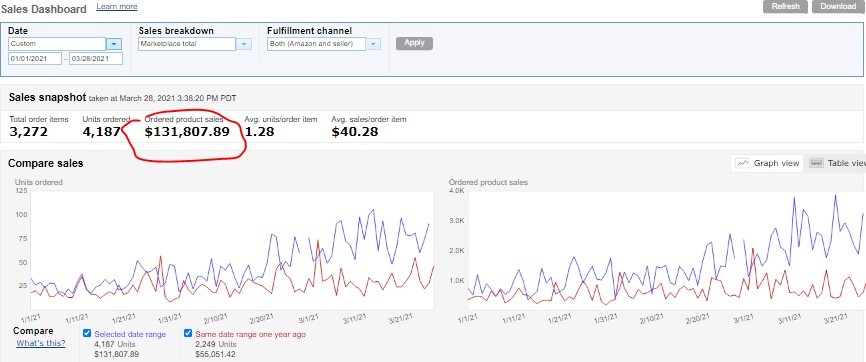Click the Table view grid icon
The image size is (866, 362).
click(817, 163)
